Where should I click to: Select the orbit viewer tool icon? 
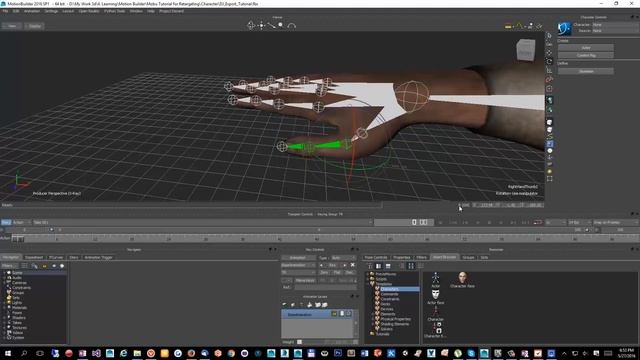[251, 25]
